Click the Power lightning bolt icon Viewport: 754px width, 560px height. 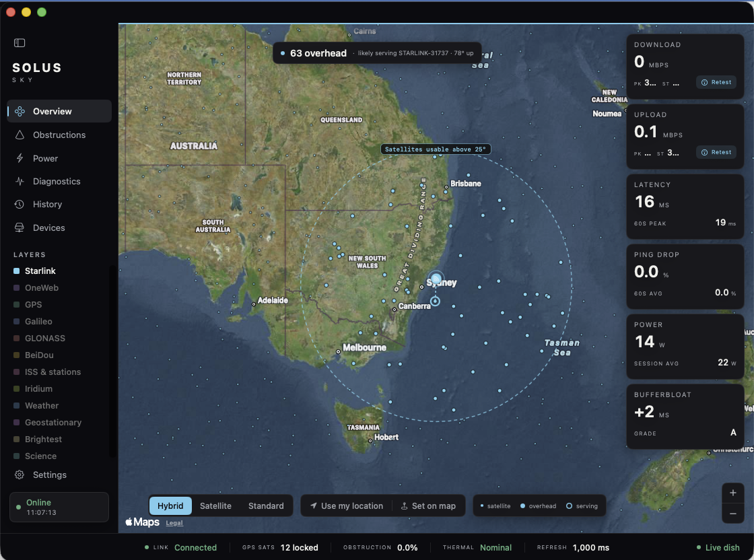[x=20, y=158]
